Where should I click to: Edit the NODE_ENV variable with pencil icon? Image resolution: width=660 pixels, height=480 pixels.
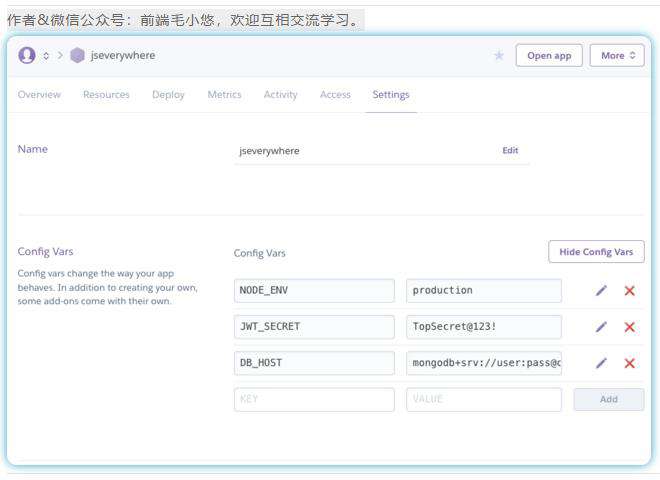tap(601, 291)
